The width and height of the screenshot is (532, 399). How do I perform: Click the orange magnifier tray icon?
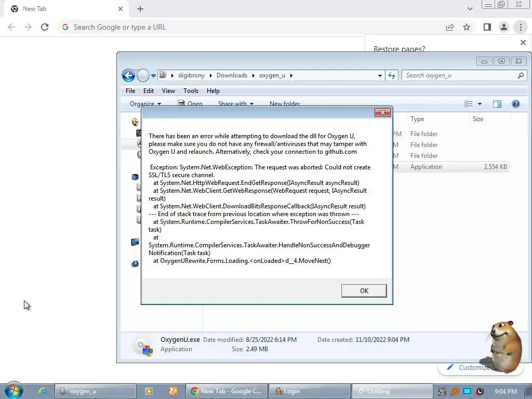coord(454,392)
